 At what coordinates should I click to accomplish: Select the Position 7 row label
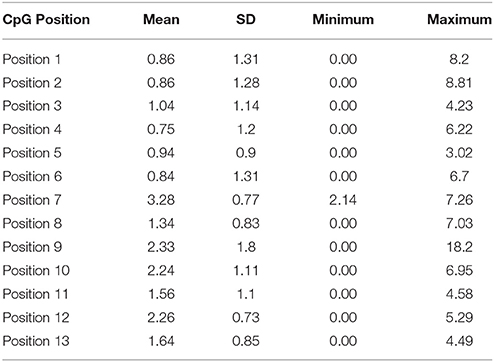tap(32, 200)
